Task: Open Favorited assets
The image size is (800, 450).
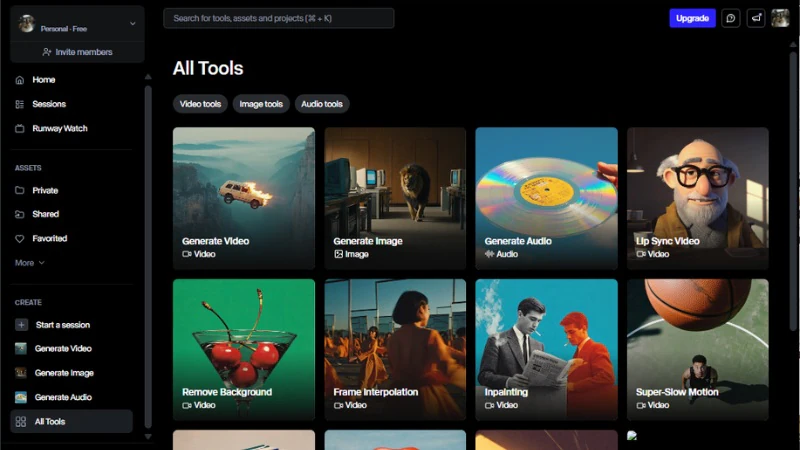Action: coord(49,239)
